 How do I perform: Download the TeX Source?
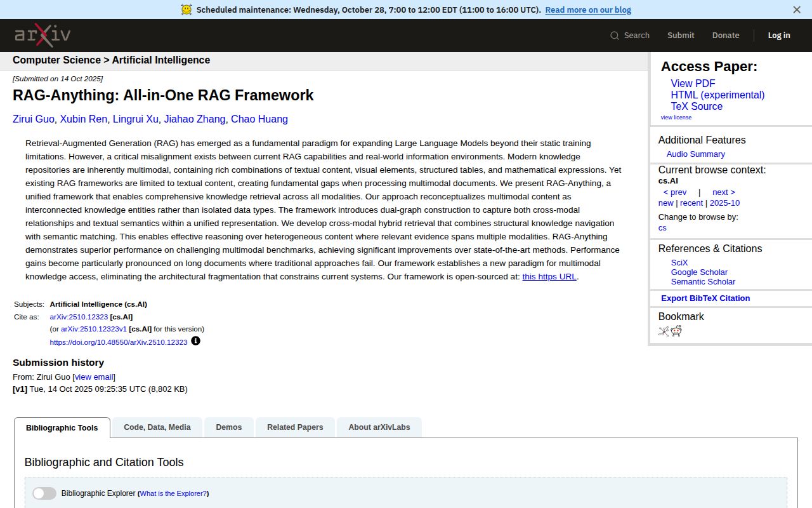coord(697,106)
